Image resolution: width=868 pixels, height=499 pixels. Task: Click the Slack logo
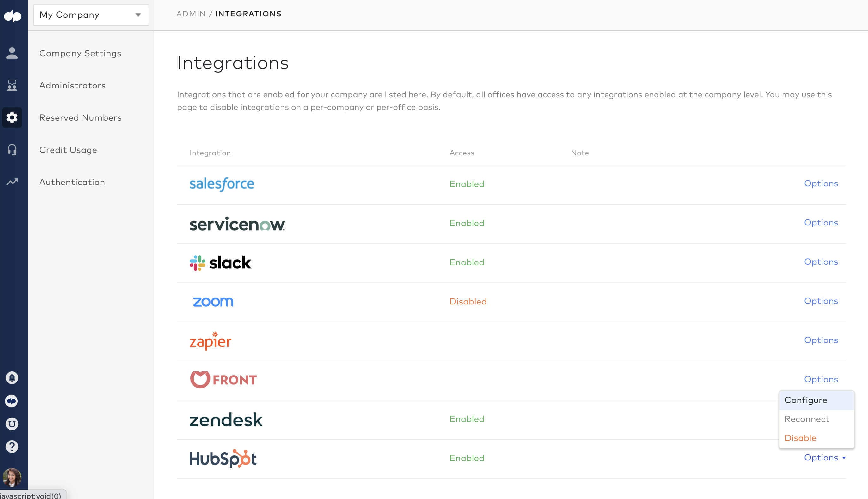(220, 263)
